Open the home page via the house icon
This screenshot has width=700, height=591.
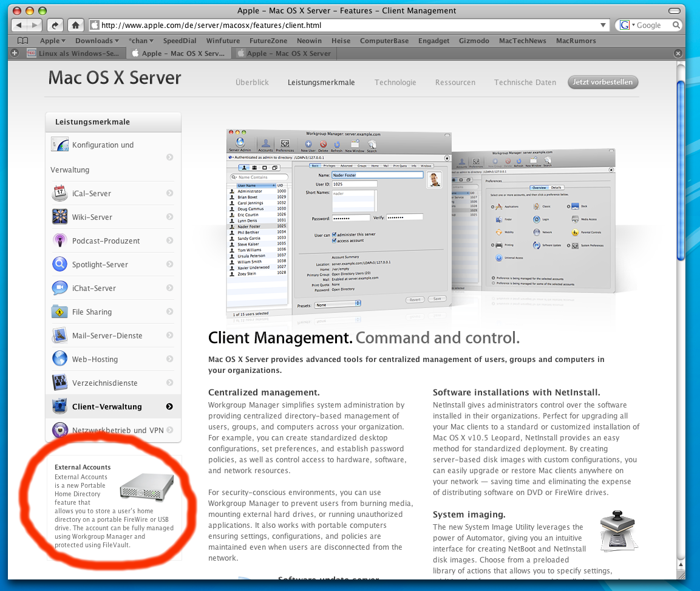[76, 26]
